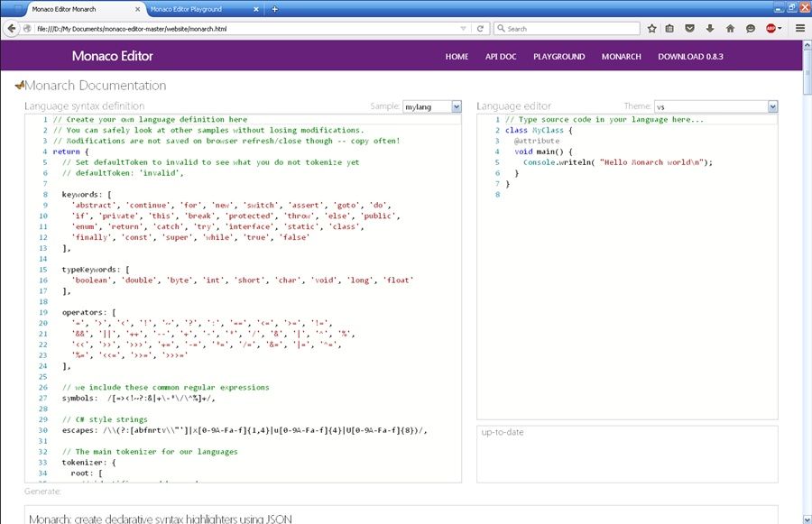Open the API DOC nav item
The image size is (812, 524).
pyautogui.click(x=501, y=57)
